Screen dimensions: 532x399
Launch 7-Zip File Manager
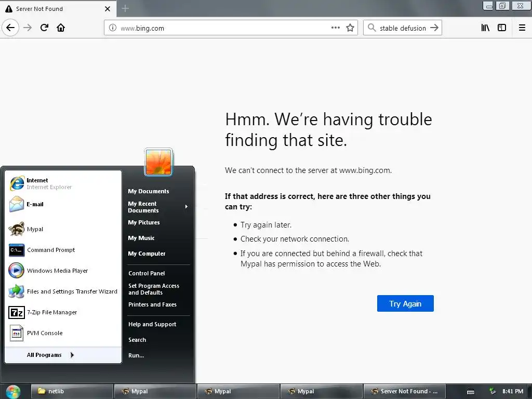(63, 312)
